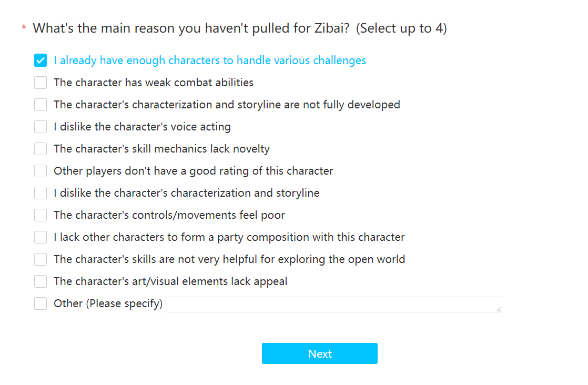
Task: Tick "art/visual elements lack appeal" checkbox
Action: (40, 281)
